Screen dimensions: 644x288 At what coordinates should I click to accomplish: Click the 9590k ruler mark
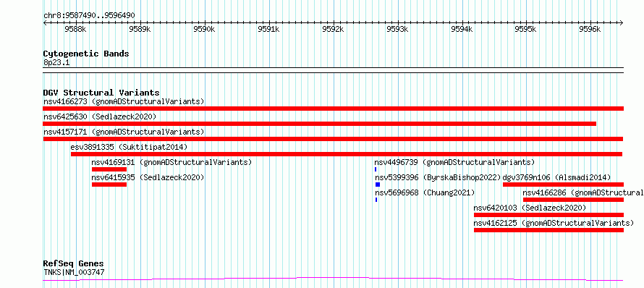coord(205,30)
